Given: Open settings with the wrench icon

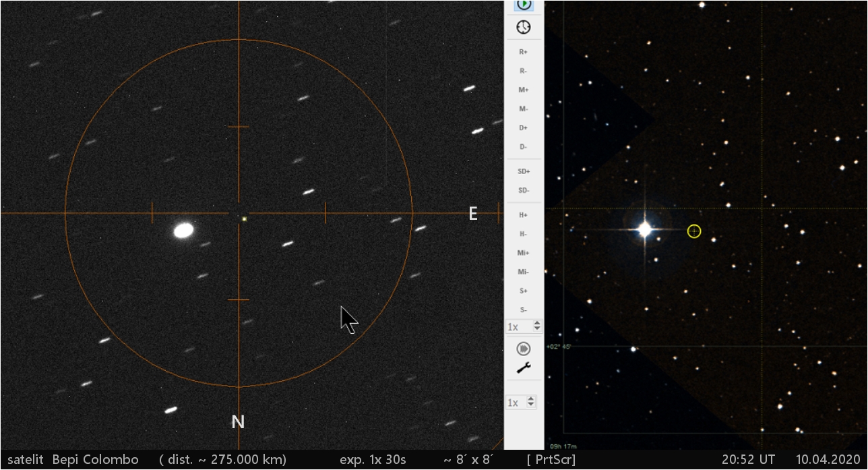Looking at the screenshot, I should pyautogui.click(x=524, y=368).
